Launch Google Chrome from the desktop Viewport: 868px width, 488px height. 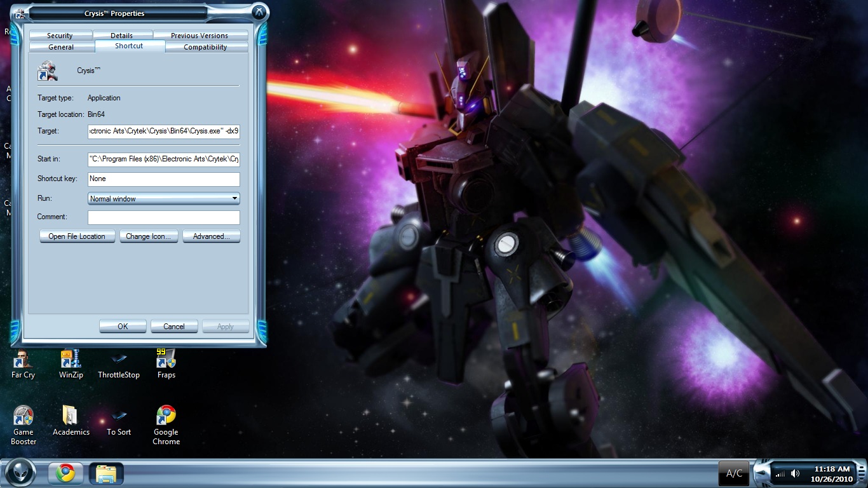[x=166, y=425]
